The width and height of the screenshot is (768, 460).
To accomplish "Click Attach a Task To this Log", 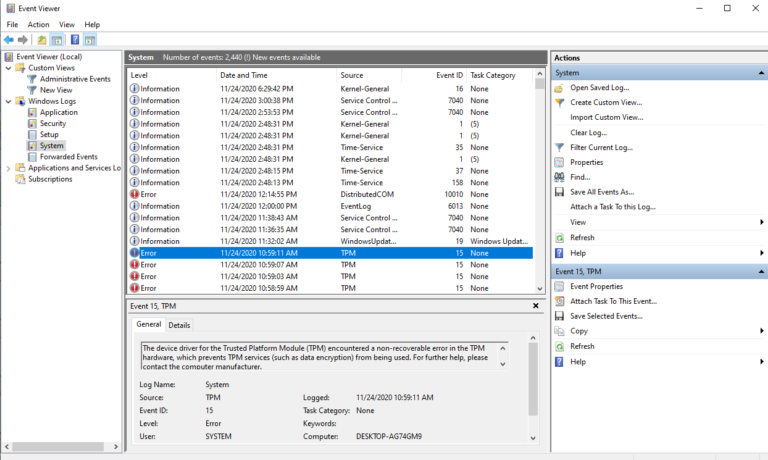I will (613, 207).
